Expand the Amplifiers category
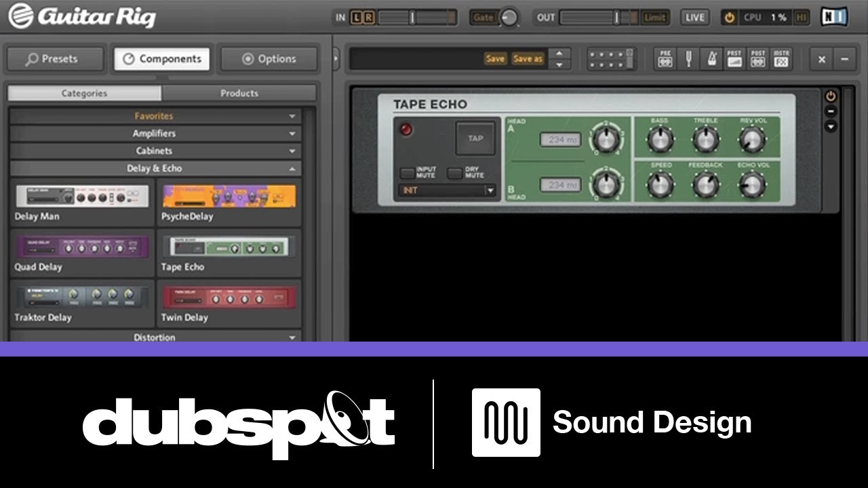 pos(155,134)
